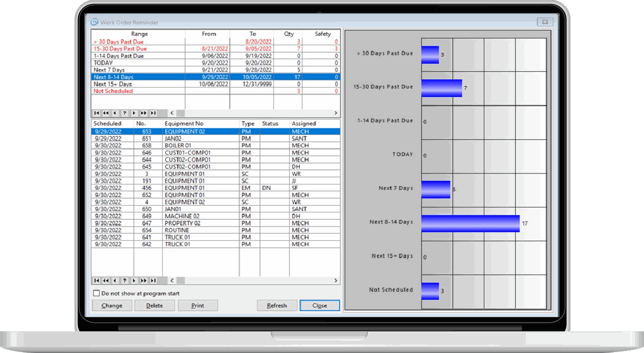Click the last-record navigation icon in the range grid
The height and width of the screenshot is (353, 644).
coord(153,113)
